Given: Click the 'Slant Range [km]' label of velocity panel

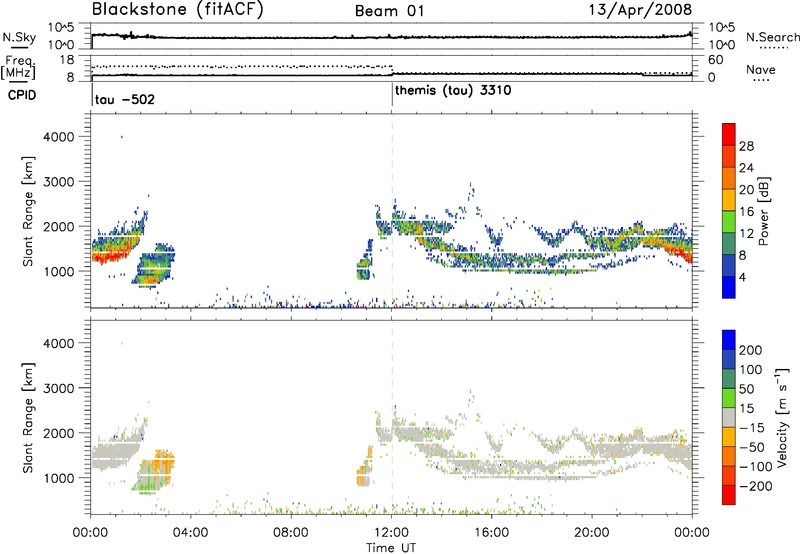Looking at the screenshot, I should click(28, 418).
